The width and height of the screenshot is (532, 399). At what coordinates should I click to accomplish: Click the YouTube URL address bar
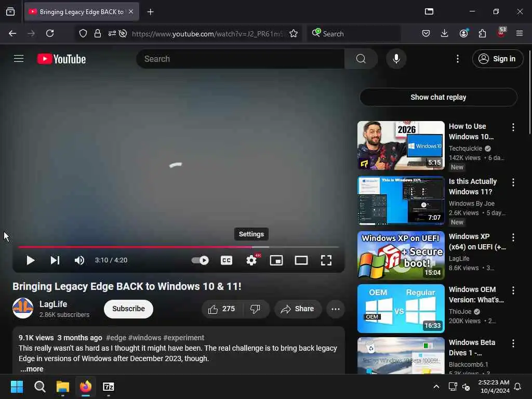click(207, 34)
